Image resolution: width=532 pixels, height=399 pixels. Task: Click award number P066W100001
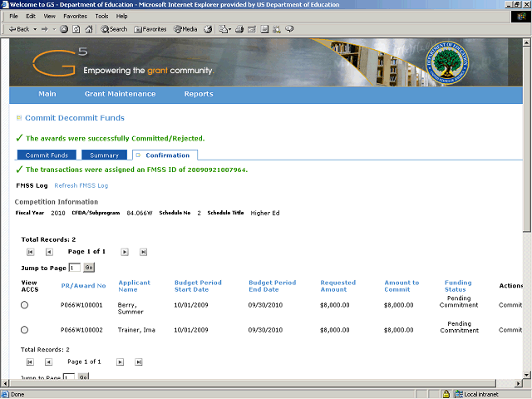[x=81, y=305]
